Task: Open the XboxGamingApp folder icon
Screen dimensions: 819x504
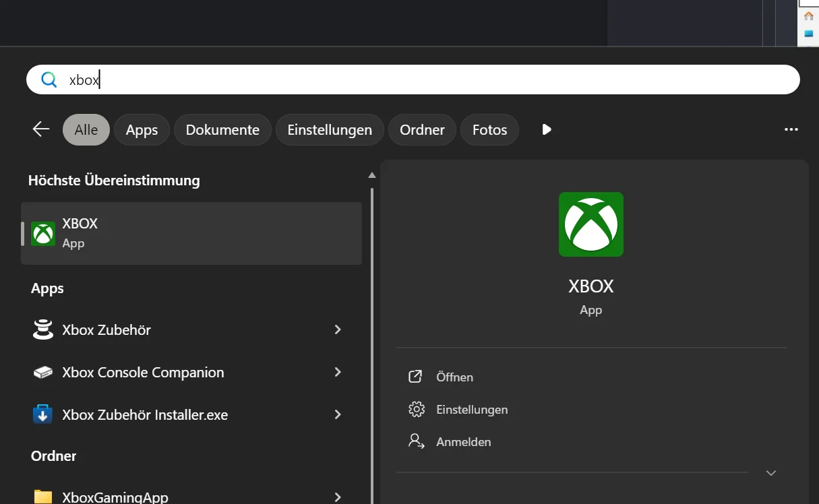Action: tap(42, 497)
